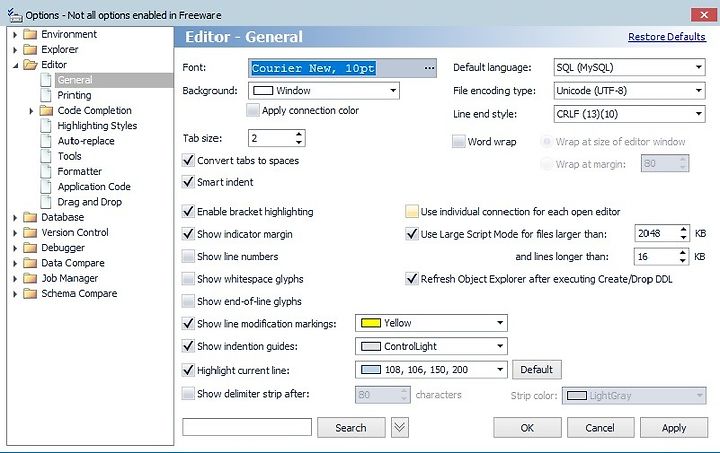Open Highlighting Styles page
Image resolution: width=720 pixels, height=453 pixels.
coord(97,126)
